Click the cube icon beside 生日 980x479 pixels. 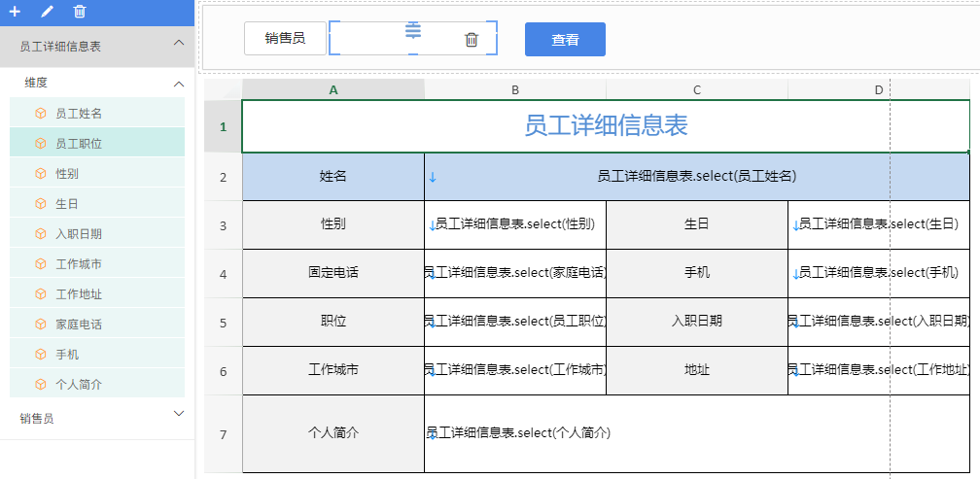tap(41, 204)
